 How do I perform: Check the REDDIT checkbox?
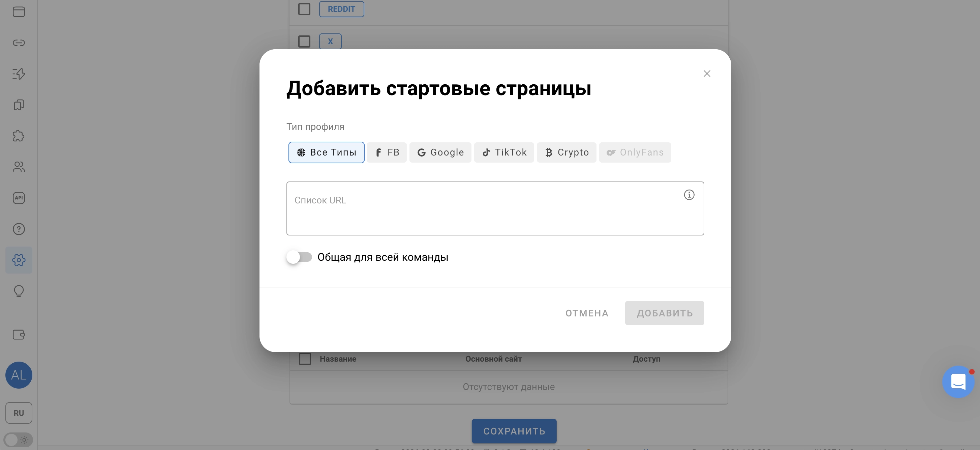(x=304, y=9)
